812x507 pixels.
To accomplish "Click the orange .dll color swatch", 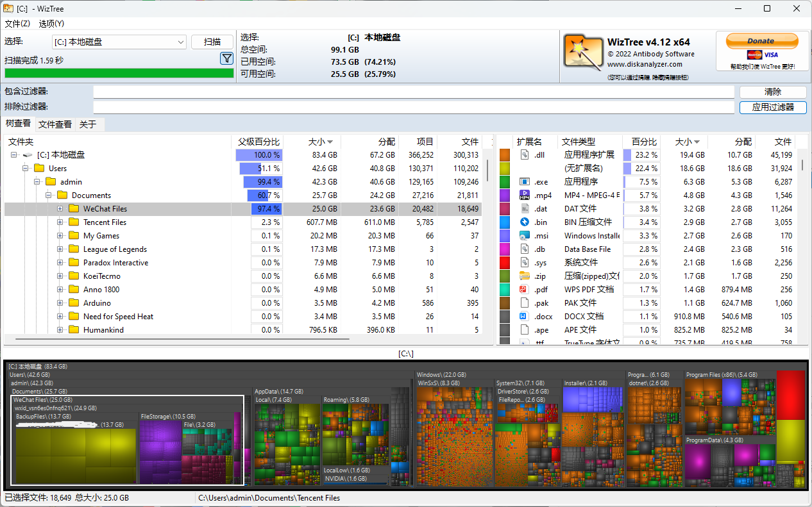I will [505, 154].
